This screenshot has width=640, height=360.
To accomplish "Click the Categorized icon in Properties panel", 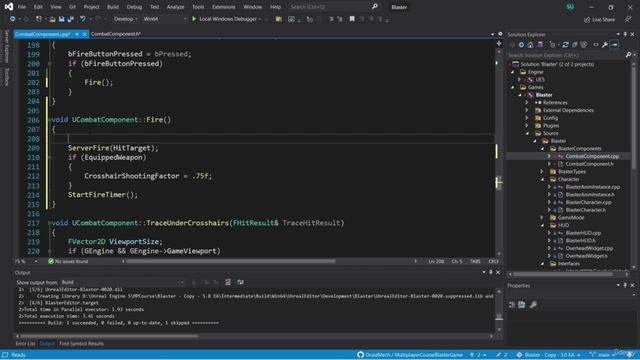I will 512,304.
